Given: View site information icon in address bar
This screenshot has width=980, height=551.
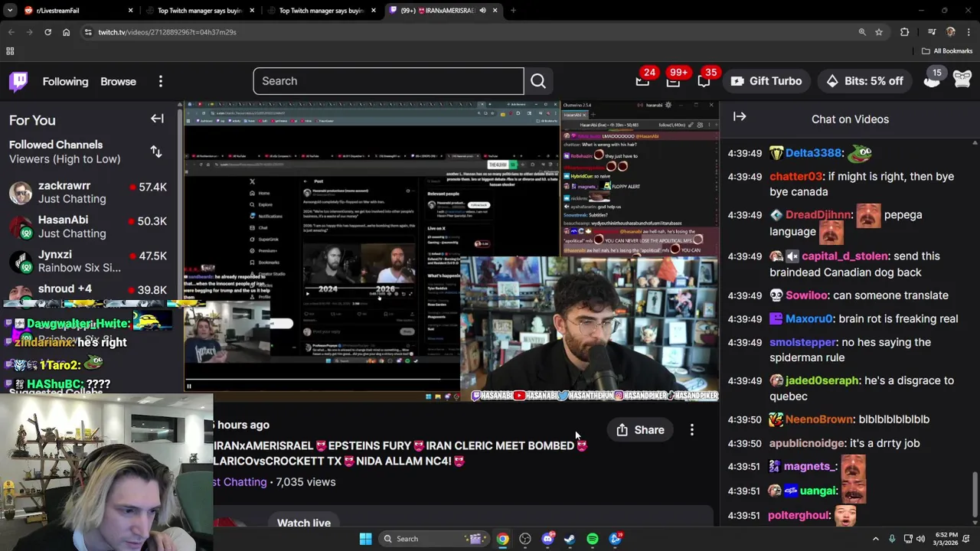Looking at the screenshot, I should [x=88, y=32].
